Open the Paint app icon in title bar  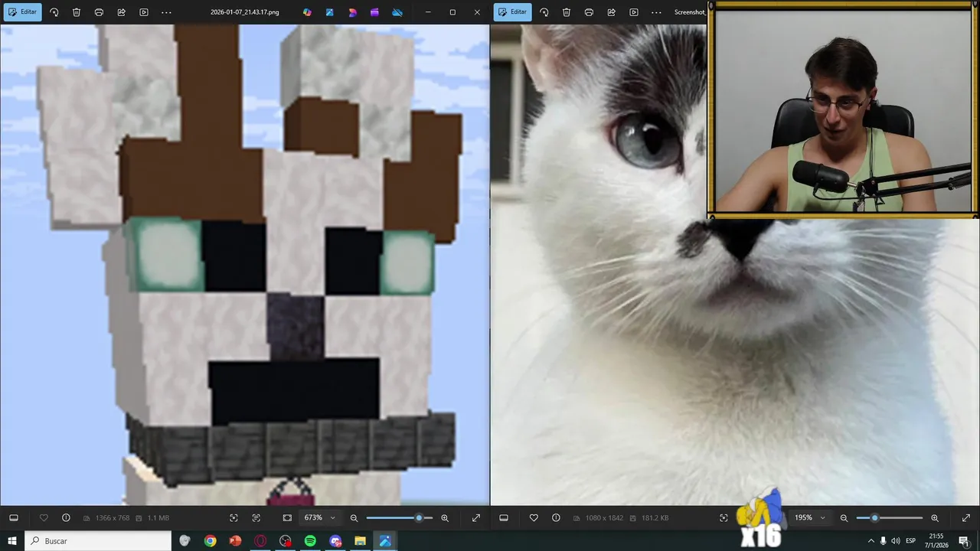[x=329, y=12]
